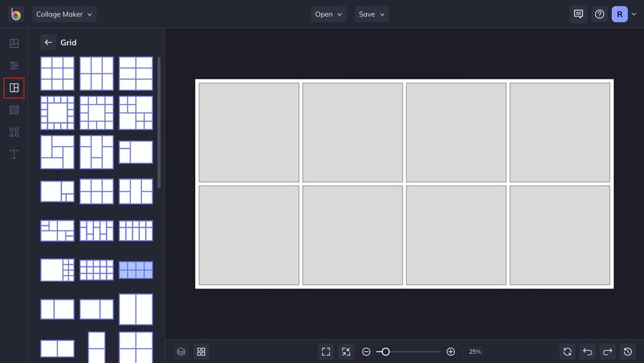Image resolution: width=644 pixels, height=363 pixels.
Task: Open the Collage Maker dropdown
Action: [64, 14]
